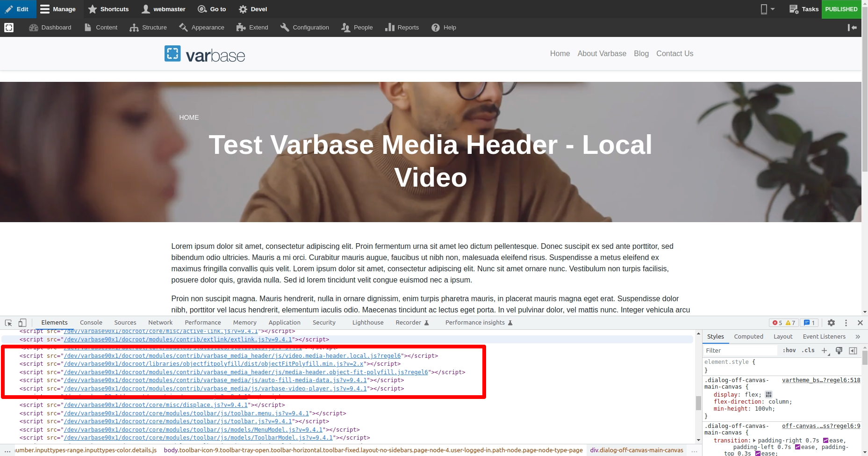The width and height of the screenshot is (868, 456).
Task: Click the Varbase site logo
Action: (x=205, y=54)
